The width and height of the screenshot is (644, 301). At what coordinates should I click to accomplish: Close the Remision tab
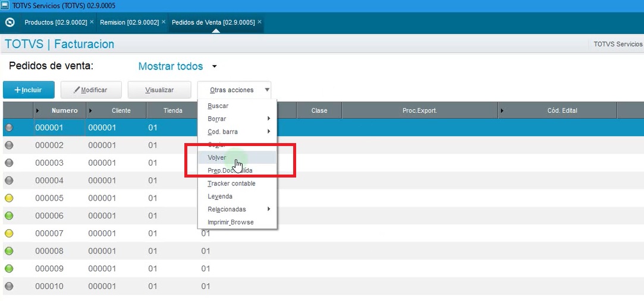tap(164, 22)
